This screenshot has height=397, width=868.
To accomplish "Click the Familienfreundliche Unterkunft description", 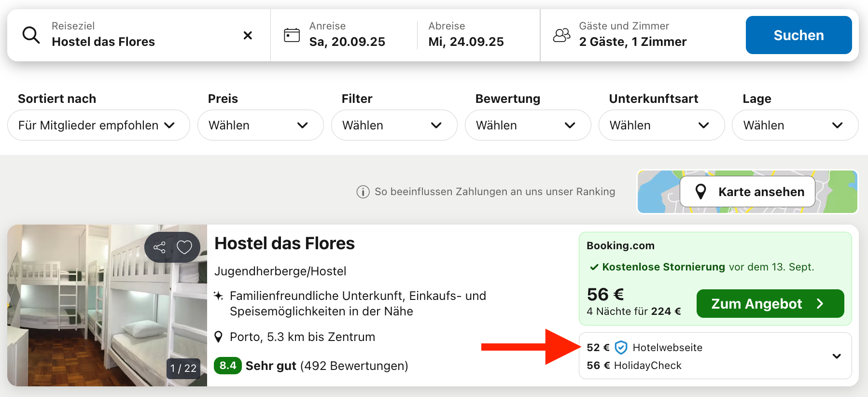I will (x=358, y=303).
